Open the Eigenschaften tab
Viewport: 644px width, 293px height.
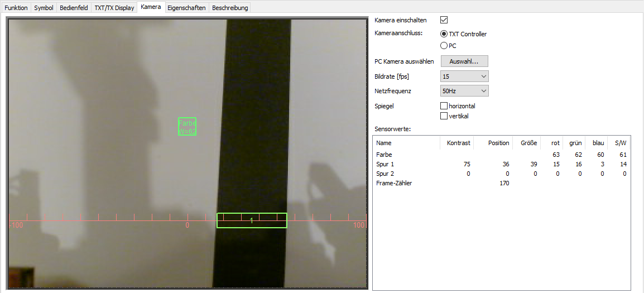click(186, 8)
